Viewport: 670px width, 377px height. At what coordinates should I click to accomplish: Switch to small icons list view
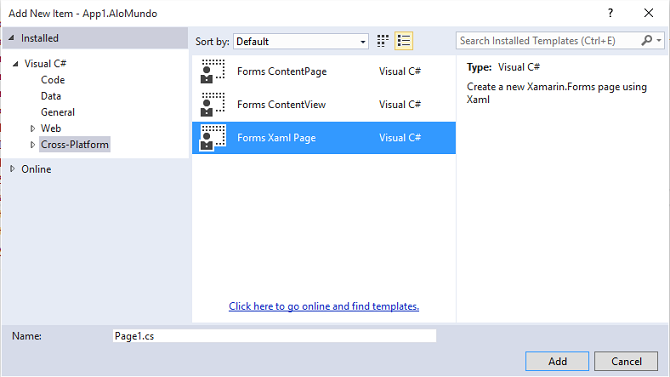[x=404, y=41]
